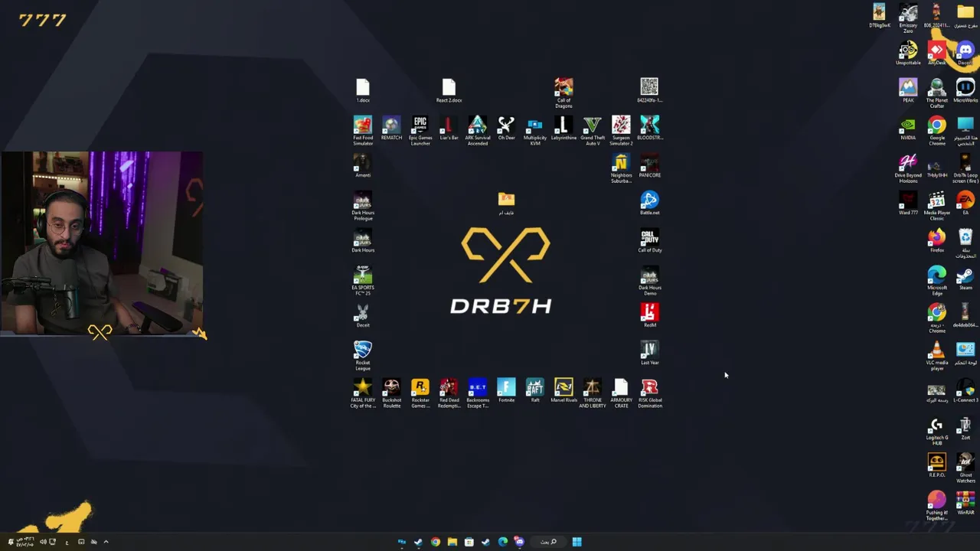
Task: Select the 1.docx file
Action: coord(363,90)
